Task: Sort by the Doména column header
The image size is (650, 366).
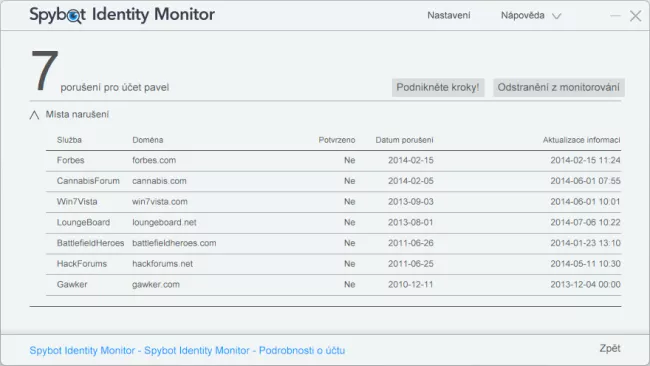Action: click(148, 140)
